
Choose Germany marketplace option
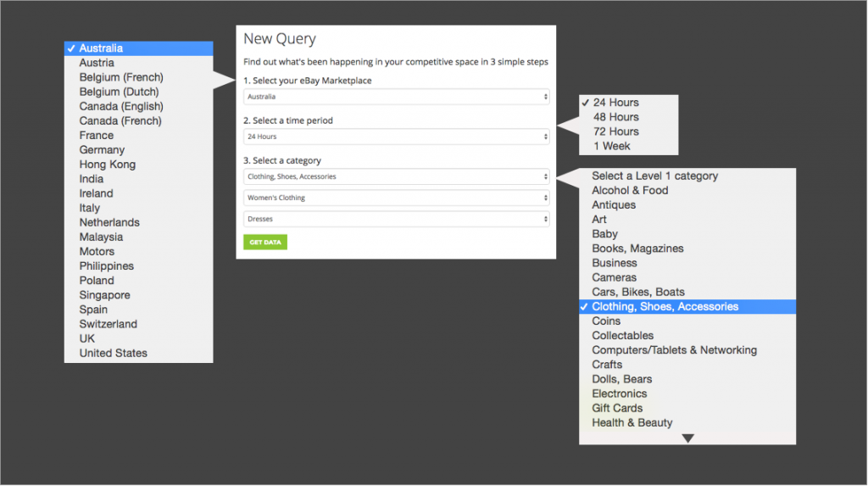click(x=138, y=149)
